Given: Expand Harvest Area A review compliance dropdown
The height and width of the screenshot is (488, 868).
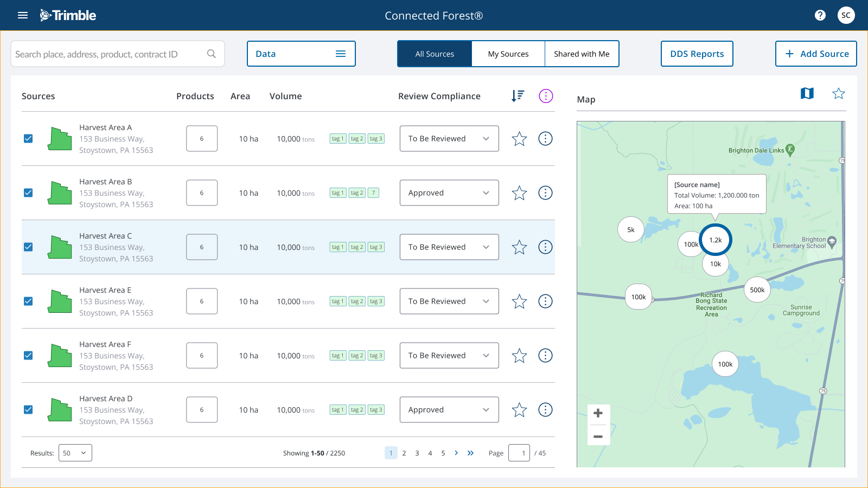Looking at the screenshot, I should coord(449,139).
